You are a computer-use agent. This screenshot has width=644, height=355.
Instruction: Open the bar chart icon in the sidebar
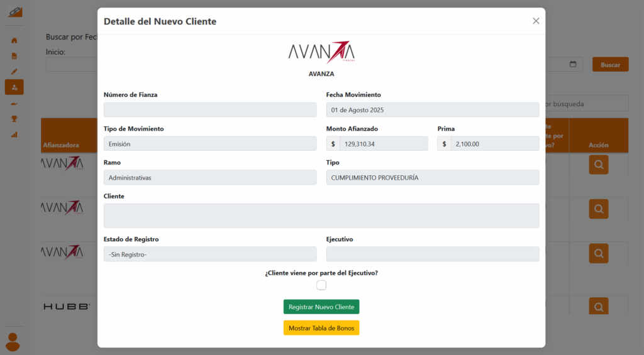14,134
